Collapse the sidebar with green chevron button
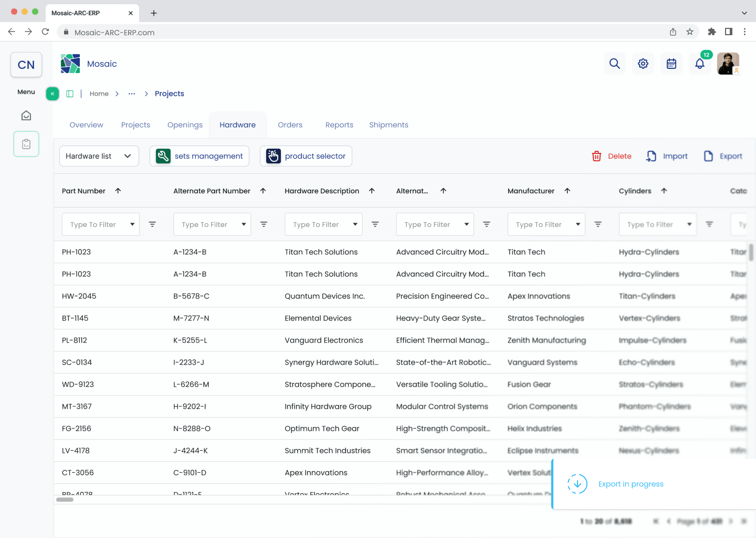756x538 pixels. [52, 94]
